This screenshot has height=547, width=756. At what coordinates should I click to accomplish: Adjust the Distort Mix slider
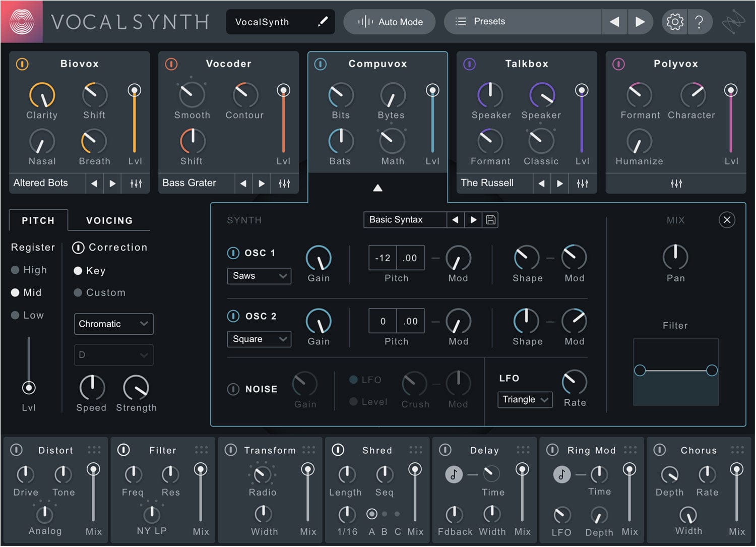pos(93,493)
